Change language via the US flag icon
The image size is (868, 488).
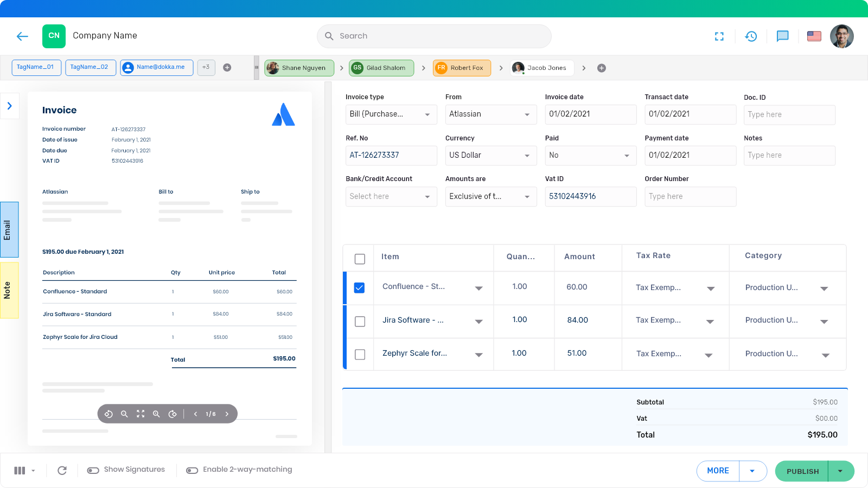click(814, 36)
